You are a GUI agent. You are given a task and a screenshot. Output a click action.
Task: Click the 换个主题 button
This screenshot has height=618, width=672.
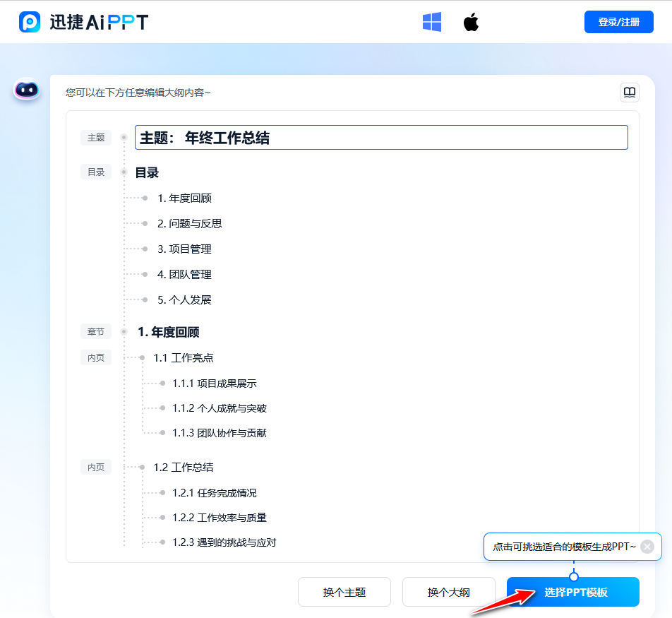tap(344, 592)
